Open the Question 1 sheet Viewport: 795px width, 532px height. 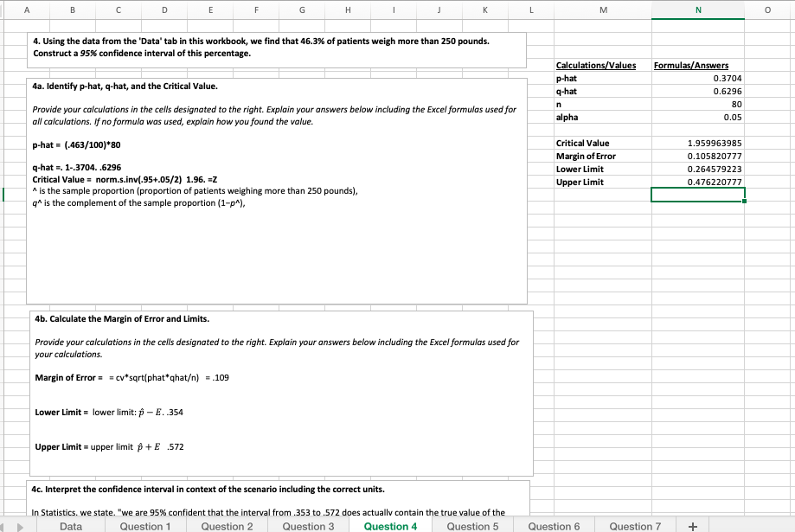pyautogui.click(x=145, y=525)
